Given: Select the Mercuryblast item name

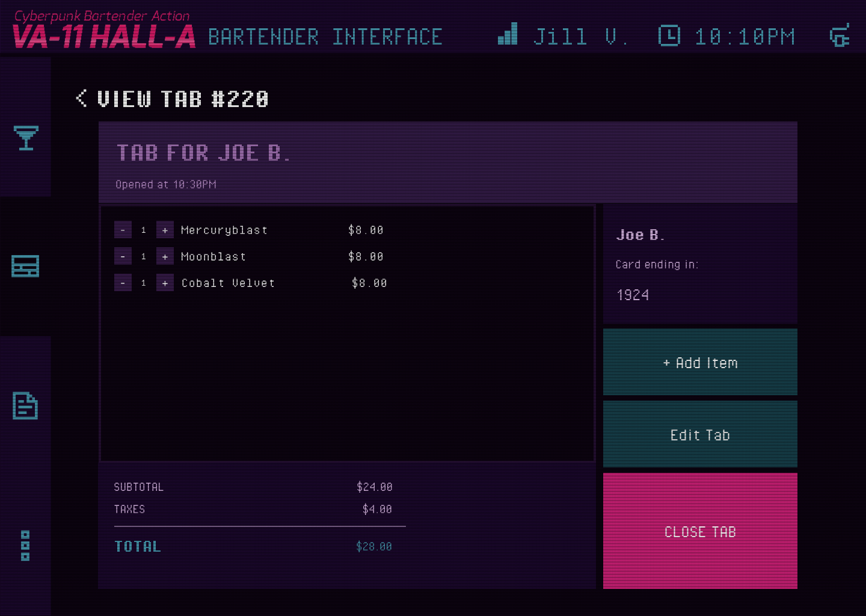Looking at the screenshot, I should (224, 230).
